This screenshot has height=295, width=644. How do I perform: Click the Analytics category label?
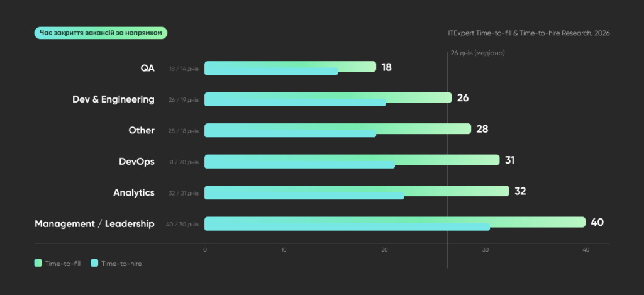(134, 192)
